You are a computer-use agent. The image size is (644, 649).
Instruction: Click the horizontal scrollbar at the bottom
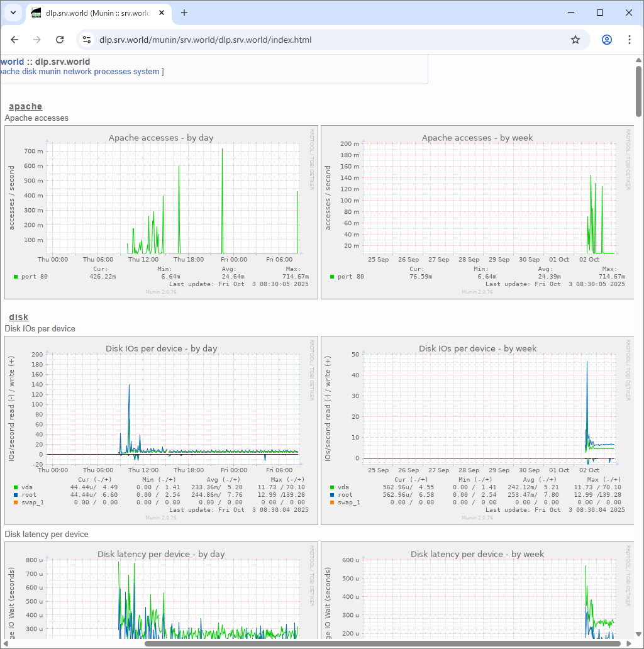click(382, 643)
